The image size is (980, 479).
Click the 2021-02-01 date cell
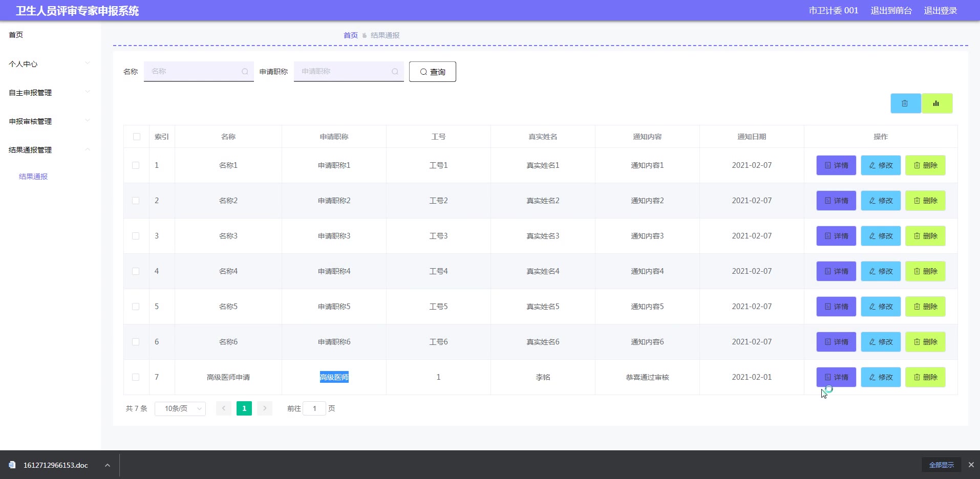coord(752,377)
